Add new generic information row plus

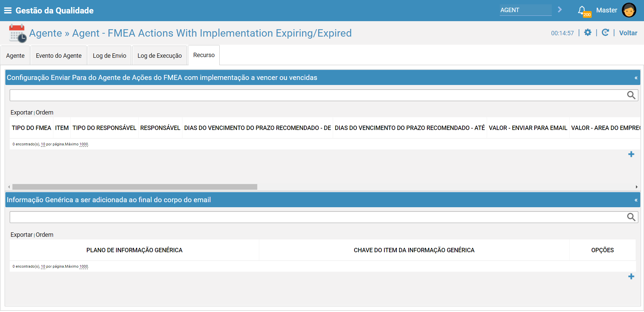pyautogui.click(x=631, y=276)
